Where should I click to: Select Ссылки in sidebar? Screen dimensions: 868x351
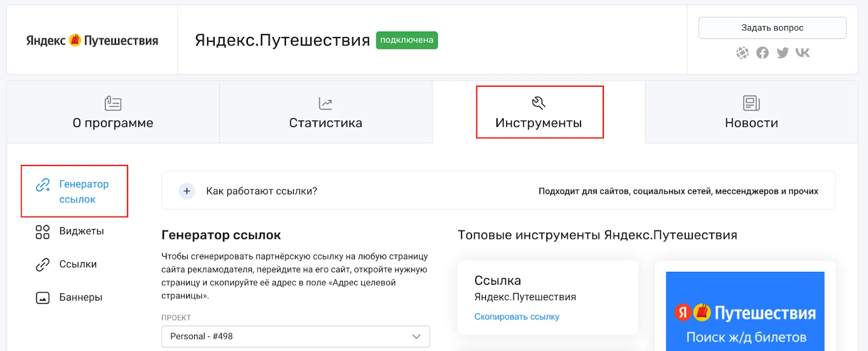66,264
